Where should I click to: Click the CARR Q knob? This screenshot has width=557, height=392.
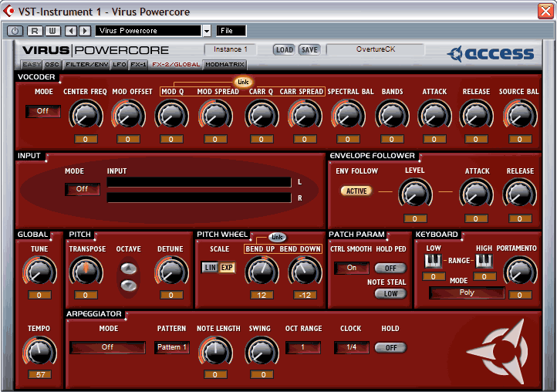point(262,116)
